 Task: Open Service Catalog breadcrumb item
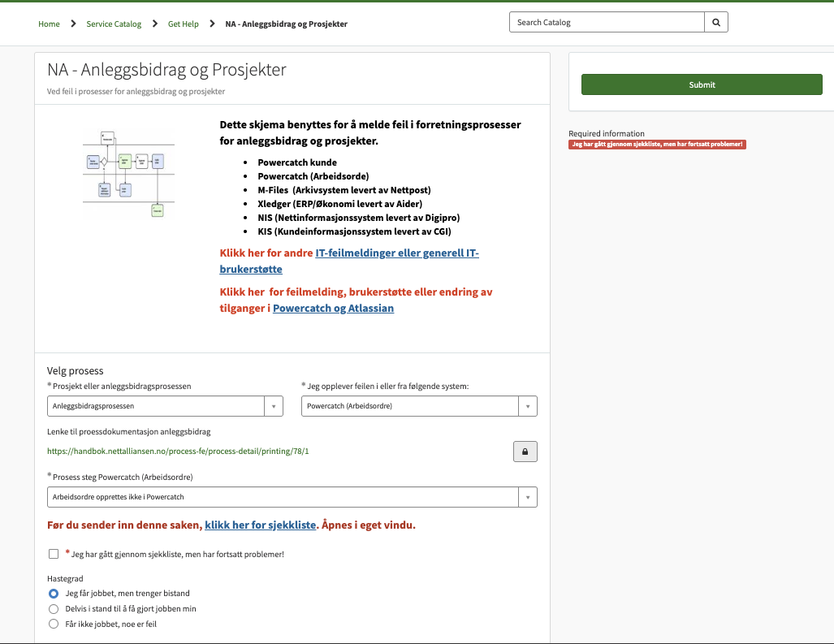coord(114,24)
